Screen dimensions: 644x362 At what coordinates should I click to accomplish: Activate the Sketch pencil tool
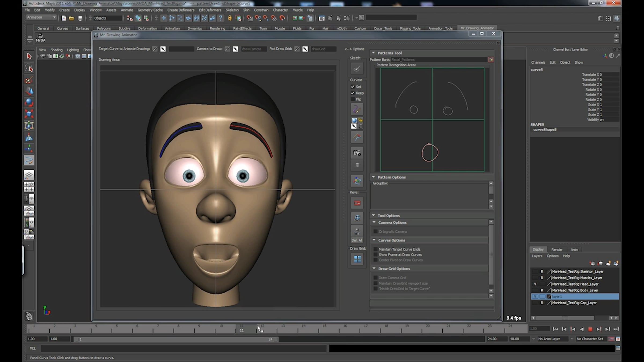click(x=357, y=69)
